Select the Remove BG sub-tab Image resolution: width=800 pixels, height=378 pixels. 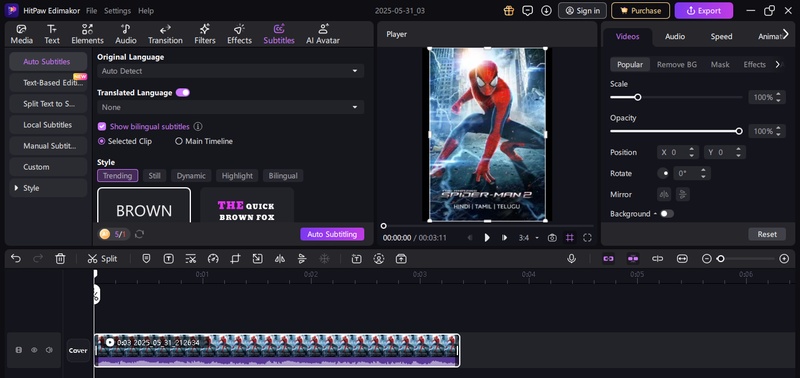pos(677,64)
